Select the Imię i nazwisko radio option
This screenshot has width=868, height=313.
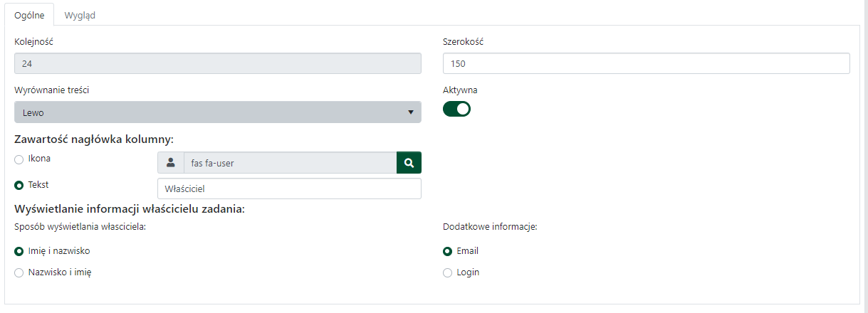[19, 251]
